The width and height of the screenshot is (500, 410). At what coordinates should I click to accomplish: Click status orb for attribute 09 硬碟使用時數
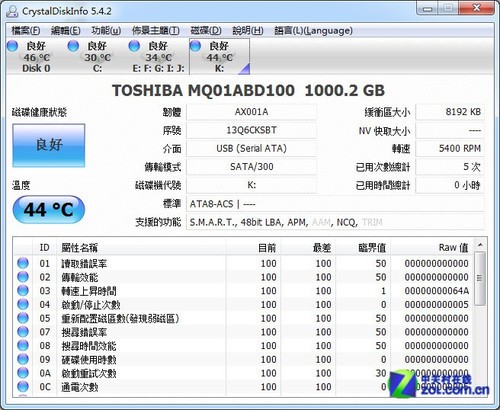(x=23, y=359)
